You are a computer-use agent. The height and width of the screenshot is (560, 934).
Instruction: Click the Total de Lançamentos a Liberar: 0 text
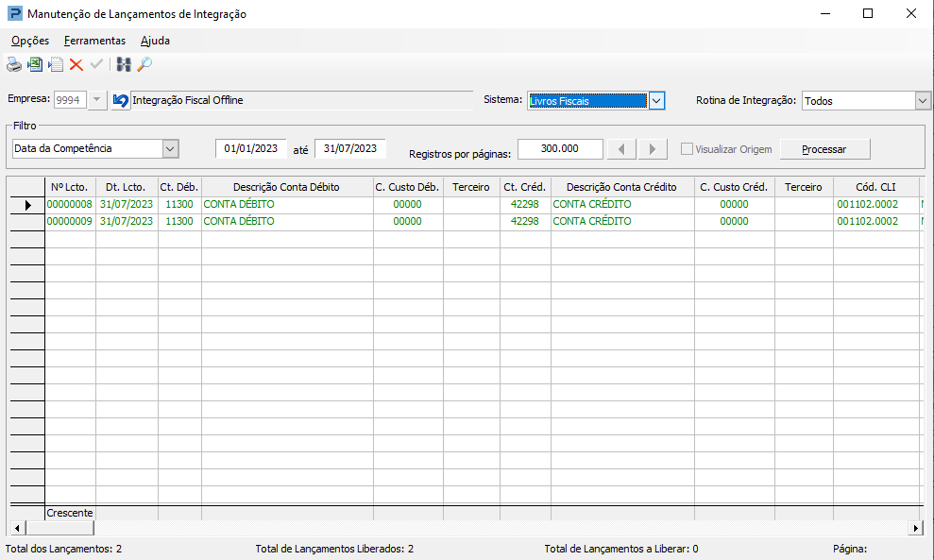(621, 549)
